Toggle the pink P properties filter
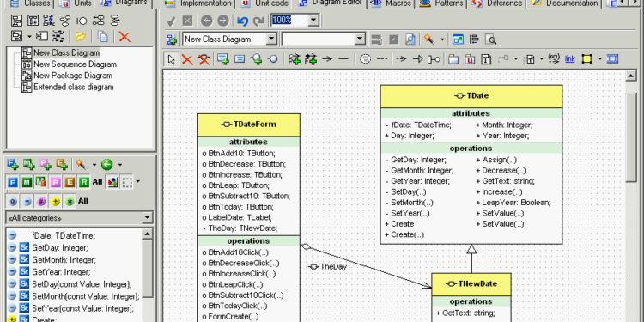 click(x=56, y=181)
